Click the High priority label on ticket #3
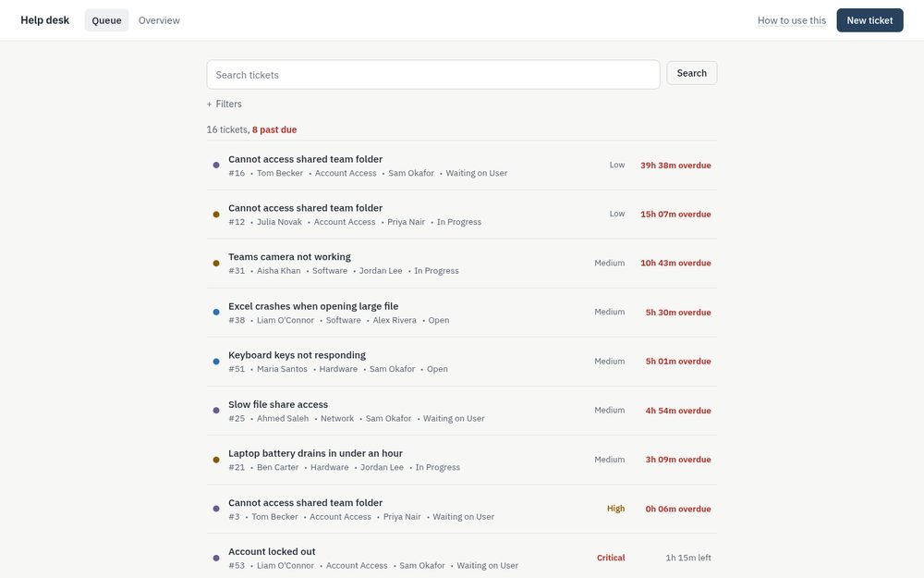The height and width of the screenshot is (578, 924). pos(615,509)
